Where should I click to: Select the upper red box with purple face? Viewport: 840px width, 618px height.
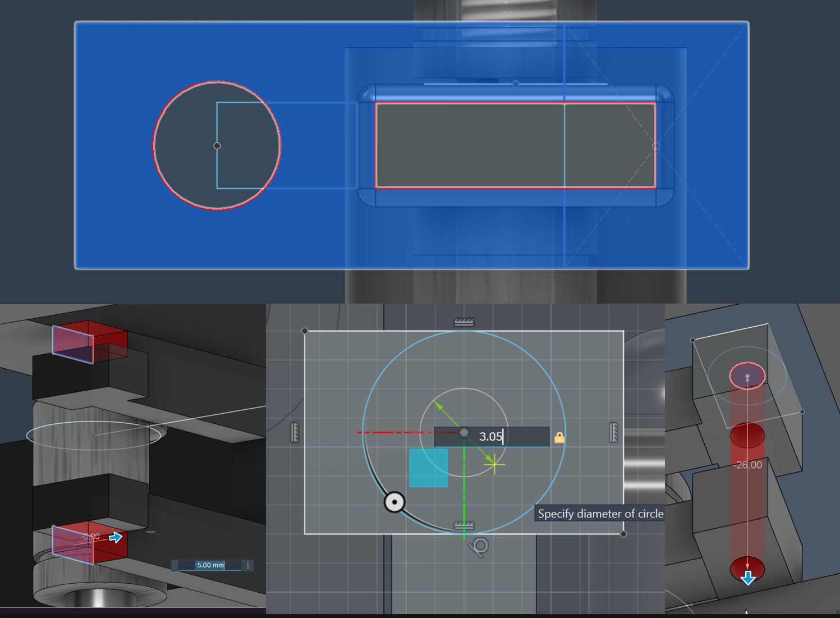pyautogui.click(x=90, y=342)
